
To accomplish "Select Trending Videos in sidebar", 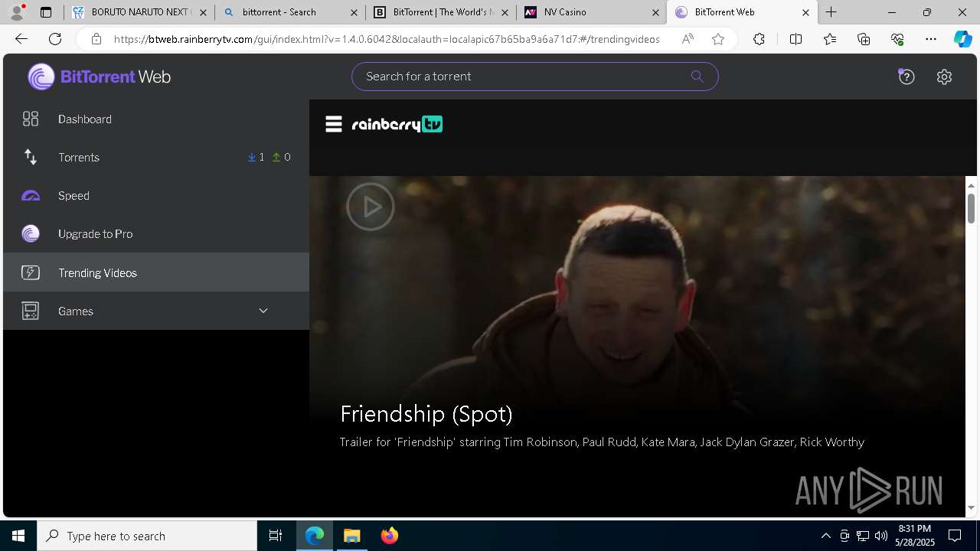I will coord(156,272).
